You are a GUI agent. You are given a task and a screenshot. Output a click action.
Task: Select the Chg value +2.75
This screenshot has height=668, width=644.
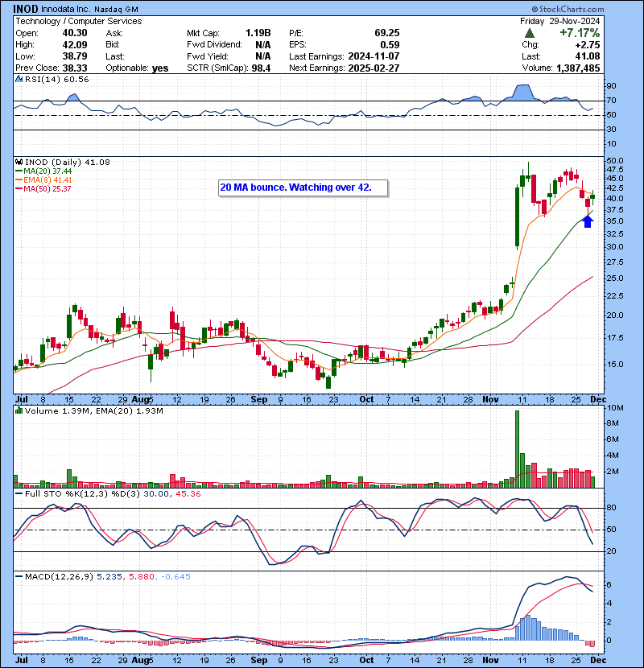(x=588, y=45)
